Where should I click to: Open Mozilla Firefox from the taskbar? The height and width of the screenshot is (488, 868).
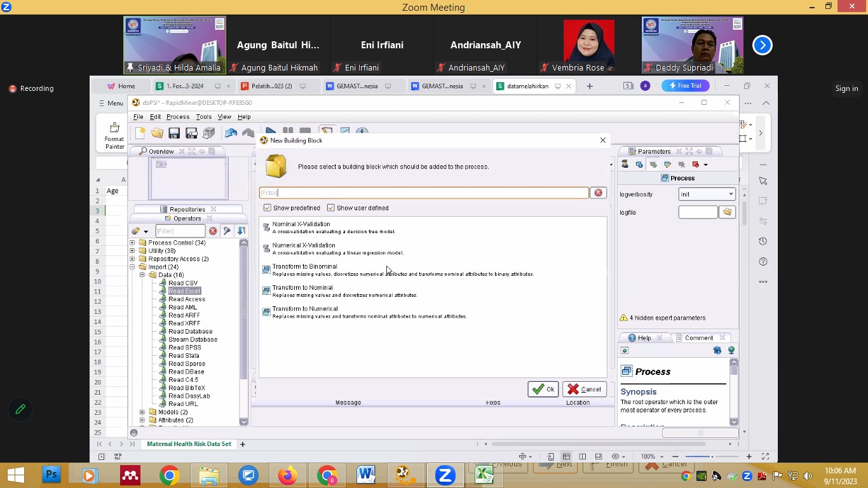coord(287,475)
